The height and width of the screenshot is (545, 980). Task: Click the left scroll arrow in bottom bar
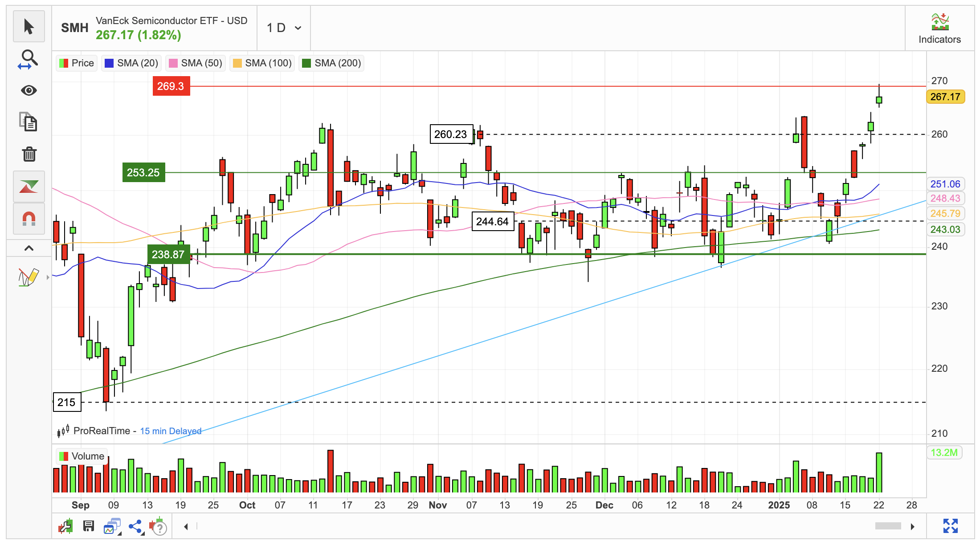[x=186, y=527]
